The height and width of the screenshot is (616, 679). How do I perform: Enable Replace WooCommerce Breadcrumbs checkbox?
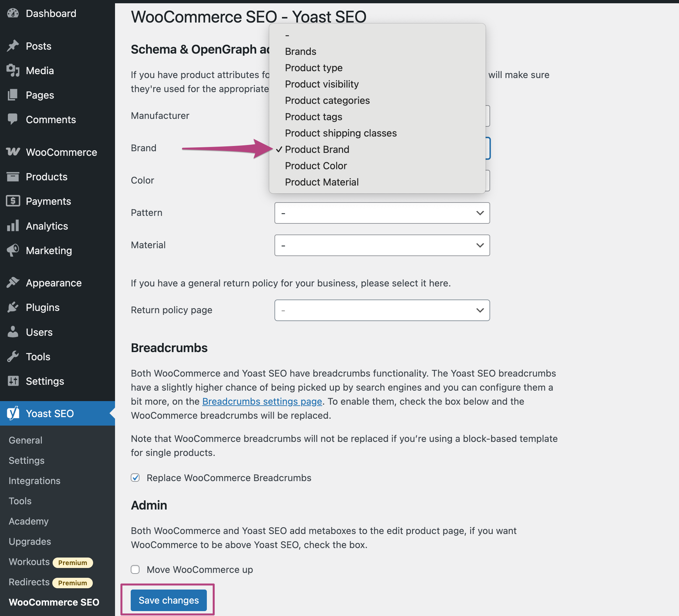[x=135, y=478]
